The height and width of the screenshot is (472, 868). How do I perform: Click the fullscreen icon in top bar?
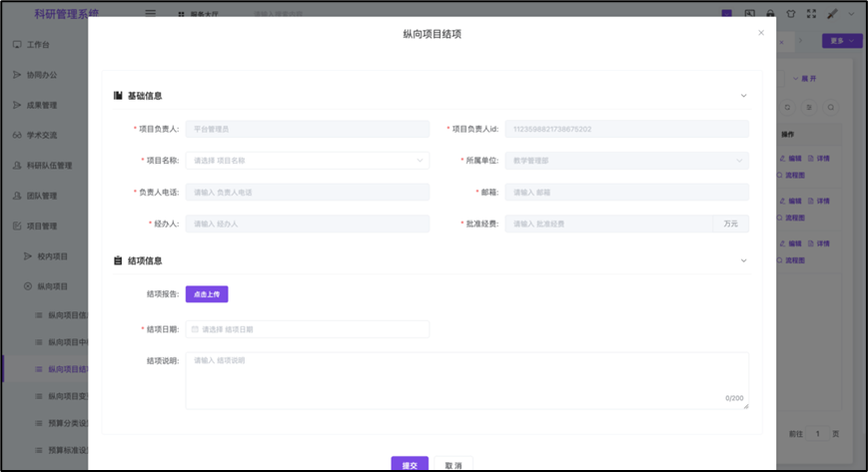(811, 14)
